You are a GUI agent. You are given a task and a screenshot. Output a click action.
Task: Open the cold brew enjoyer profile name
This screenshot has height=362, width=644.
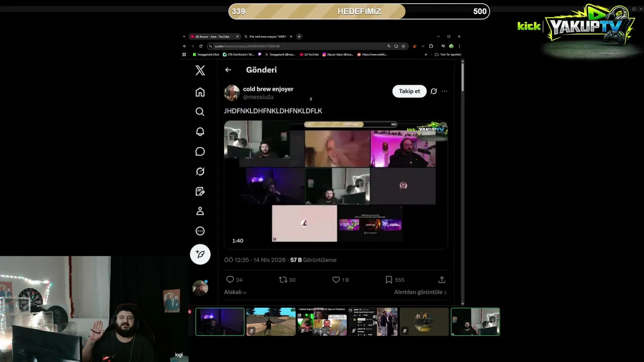pos(268,89)
